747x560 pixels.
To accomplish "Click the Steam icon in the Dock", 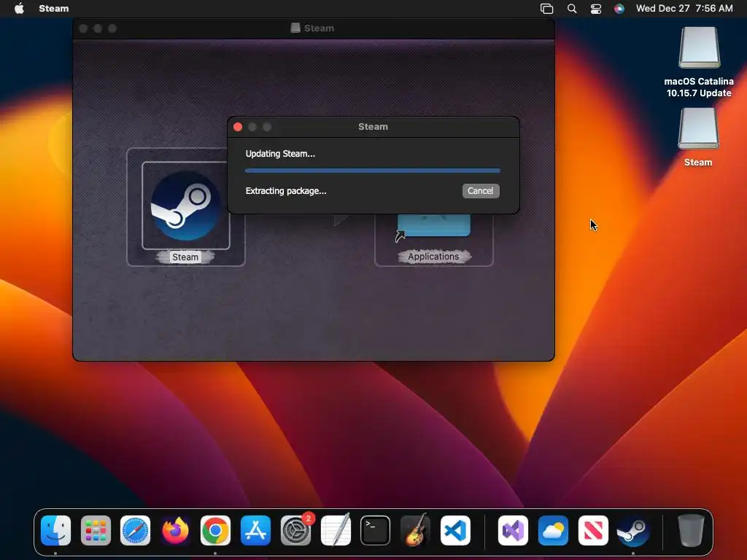I will coord(633,530).
